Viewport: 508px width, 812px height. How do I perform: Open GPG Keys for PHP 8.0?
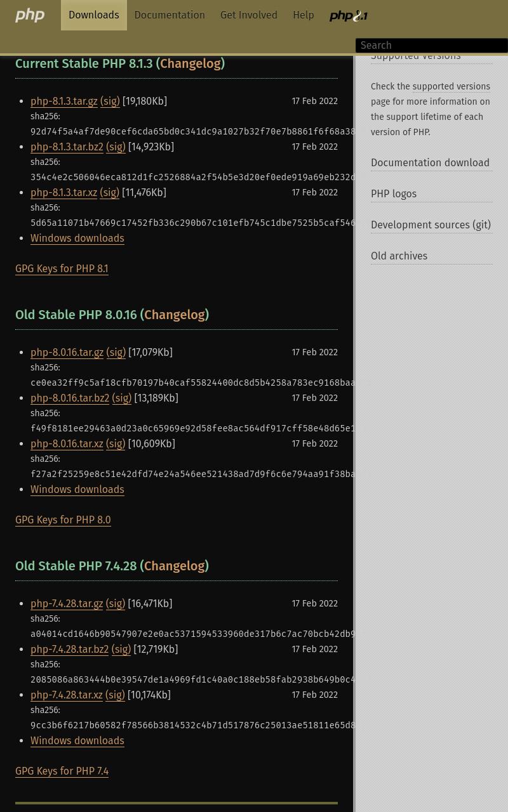(63, 520)
